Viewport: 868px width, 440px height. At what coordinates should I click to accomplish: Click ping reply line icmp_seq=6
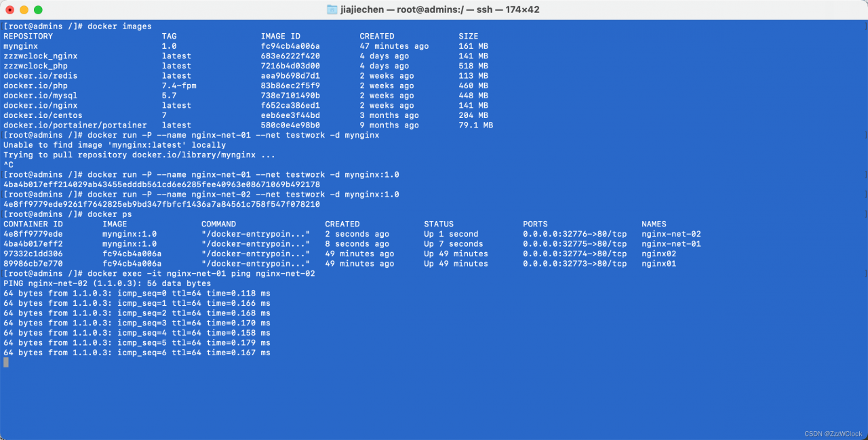(137, 353)
